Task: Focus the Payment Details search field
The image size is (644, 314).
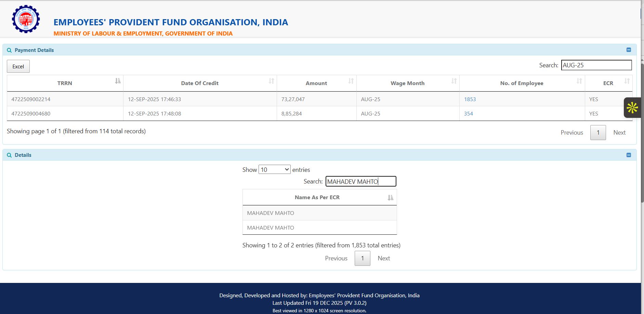Action: [596, 65]
